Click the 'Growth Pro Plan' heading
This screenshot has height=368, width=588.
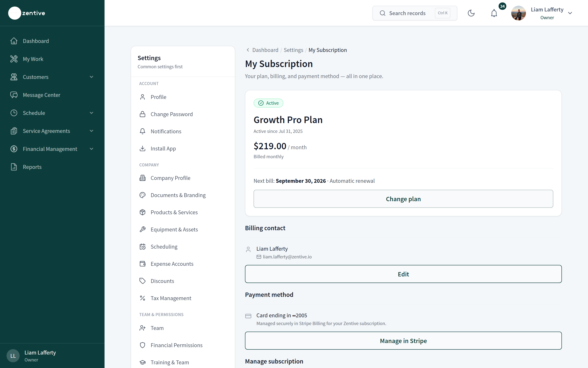click(288, 120)
